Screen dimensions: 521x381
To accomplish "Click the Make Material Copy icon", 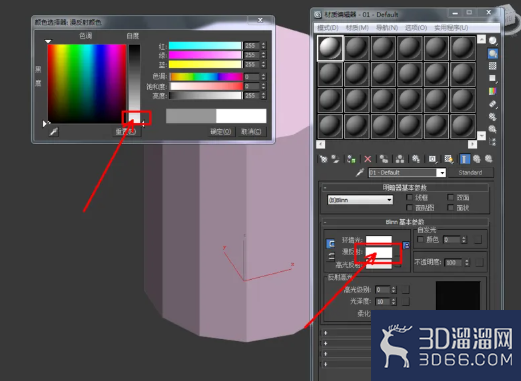I will click(x=384, y=159).
